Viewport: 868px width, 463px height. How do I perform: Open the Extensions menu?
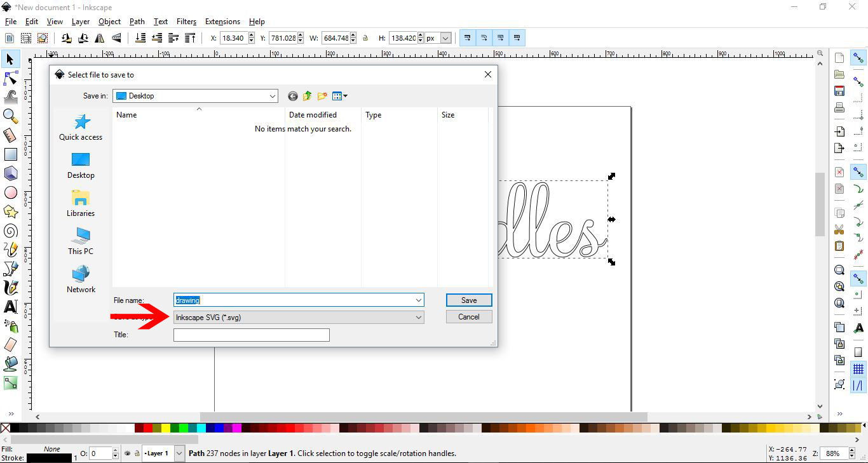[222, 22]
